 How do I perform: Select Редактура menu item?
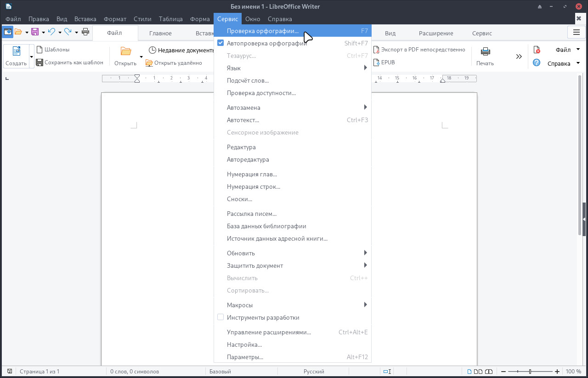tap(293, 147)
